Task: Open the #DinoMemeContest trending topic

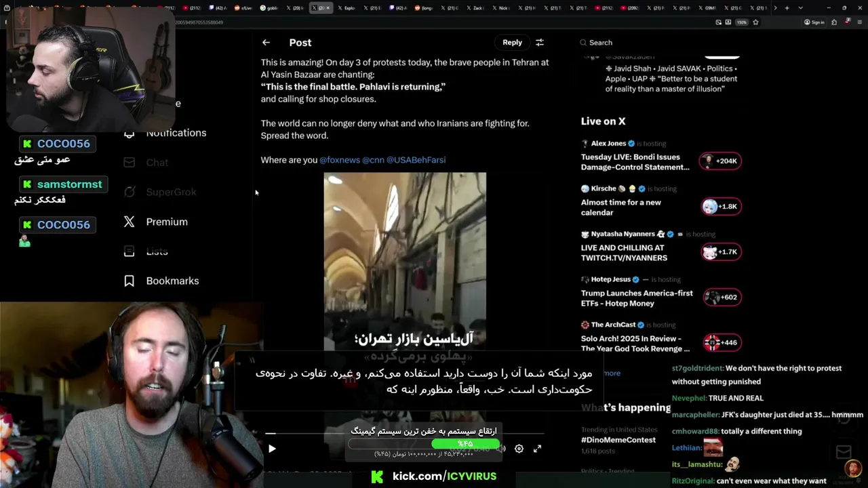Action: point(618,440)
